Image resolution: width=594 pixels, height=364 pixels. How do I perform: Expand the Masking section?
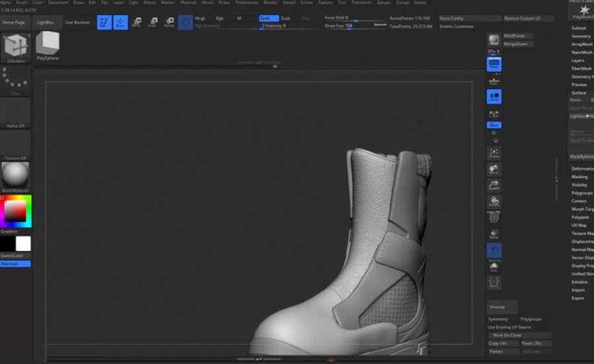pyautogui.click(x=579, y=177)
